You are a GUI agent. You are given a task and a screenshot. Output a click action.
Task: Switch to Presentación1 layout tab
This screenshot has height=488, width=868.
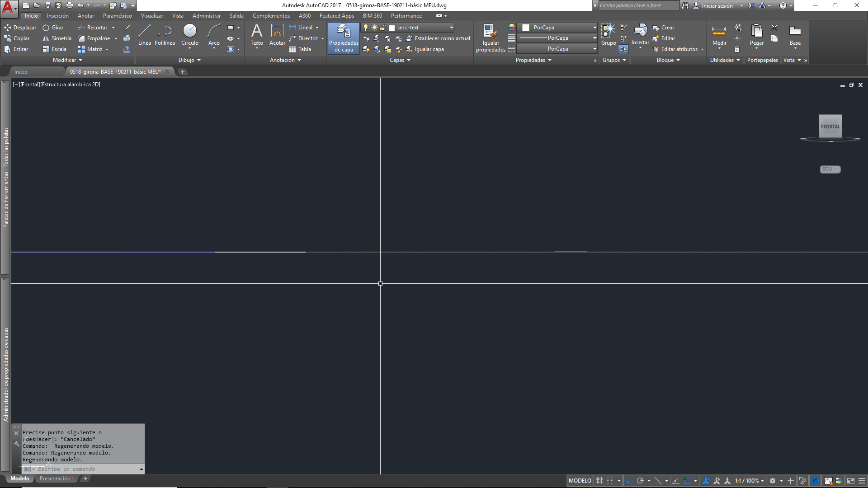(x=56, y=479)
